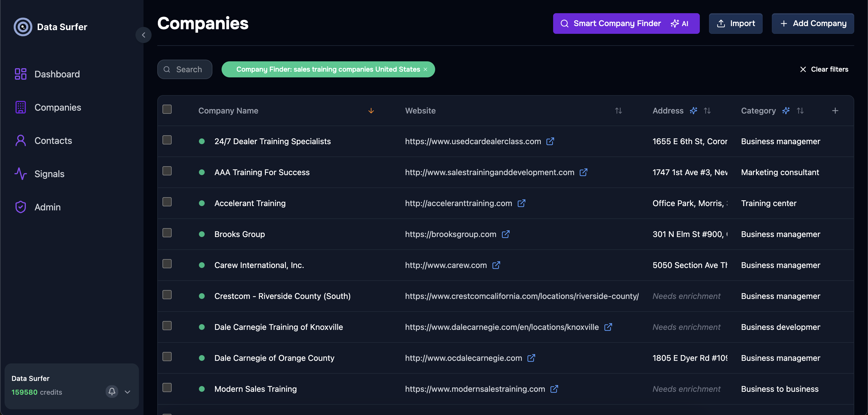Launch Smart Company Finder
The width and height of the screenshot is (868, 415).
pos(626,23)
